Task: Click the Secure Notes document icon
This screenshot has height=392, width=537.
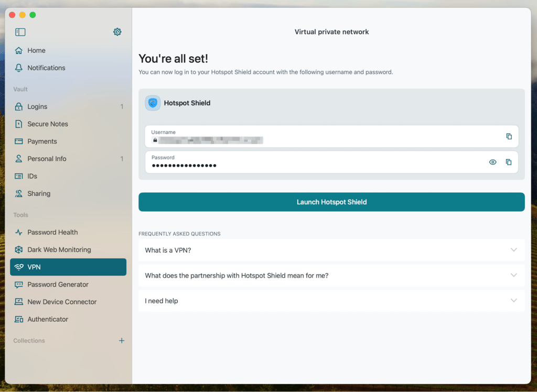Action: coord(18,124)
